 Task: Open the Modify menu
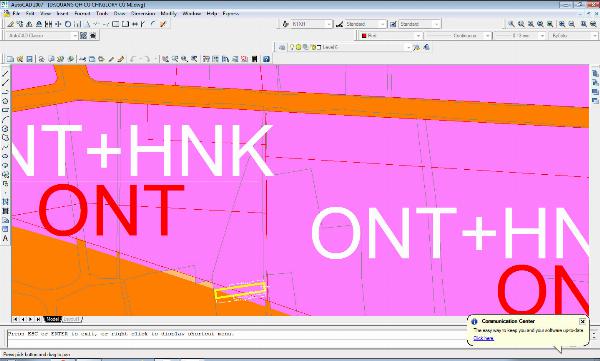pyautogui.click(x=168, y=13)
